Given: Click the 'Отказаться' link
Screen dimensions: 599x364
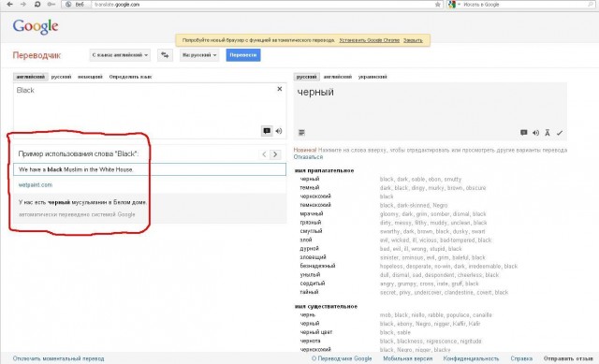Looking at the screenshot, I should 308,157.
